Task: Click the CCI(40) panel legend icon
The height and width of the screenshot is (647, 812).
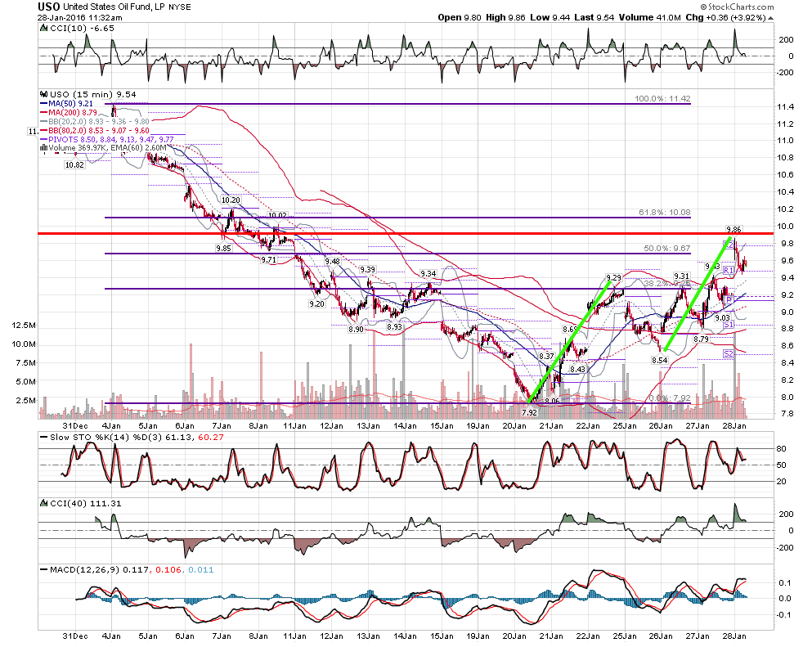Action: coord(44,504)
